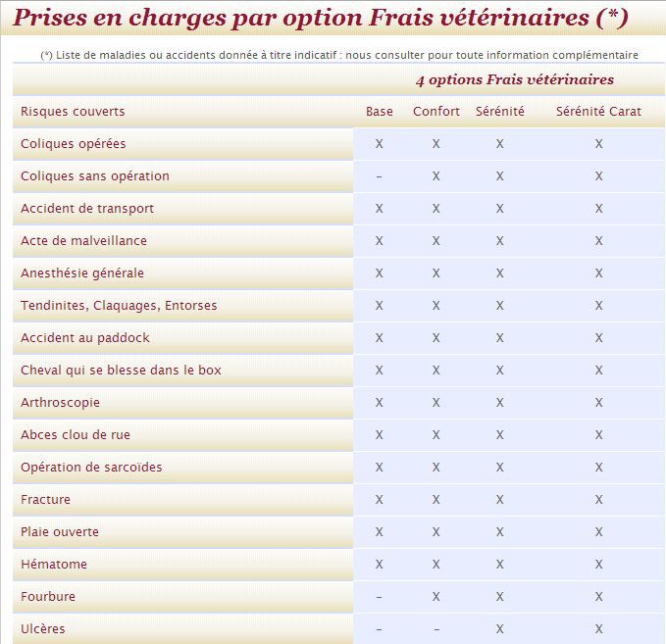This screenshot has width=666, height=644.
Task: Click the 'Confort' column header
Action: [x=436, y=112]
